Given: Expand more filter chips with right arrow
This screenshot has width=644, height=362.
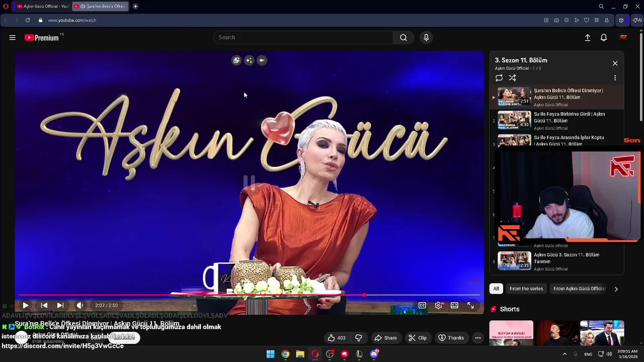Looking at the screenshot, I should point(616,289).
